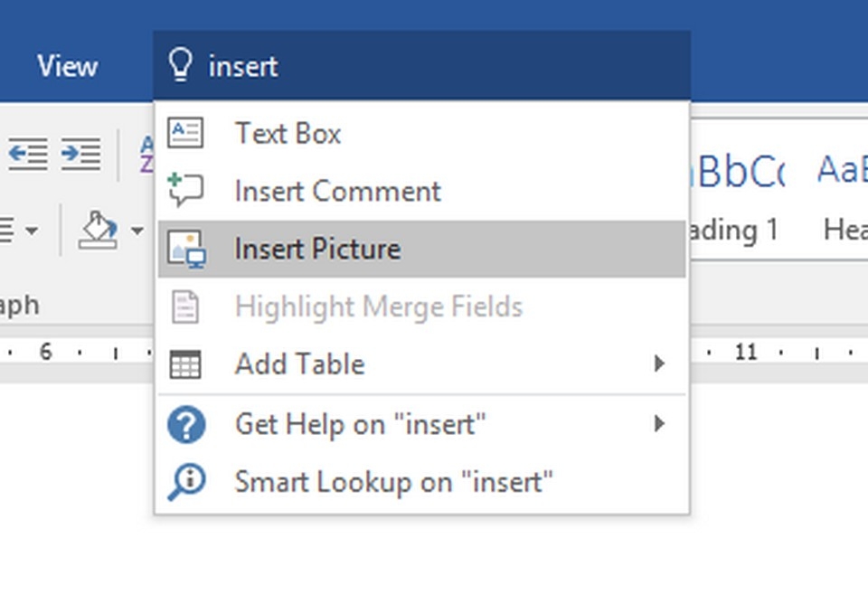Click the Shading paint bucket icon
This screenshot has width=868, height=604.
[x=98, y=231]
